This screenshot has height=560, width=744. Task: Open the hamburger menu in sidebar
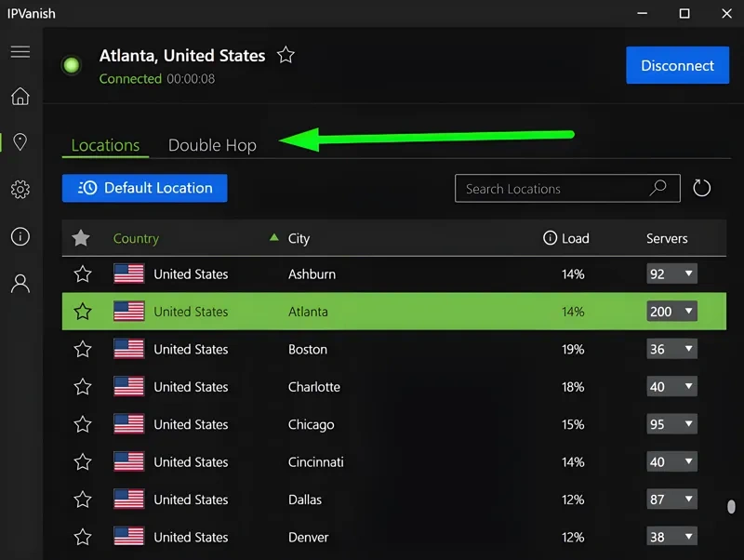[20, 51]
